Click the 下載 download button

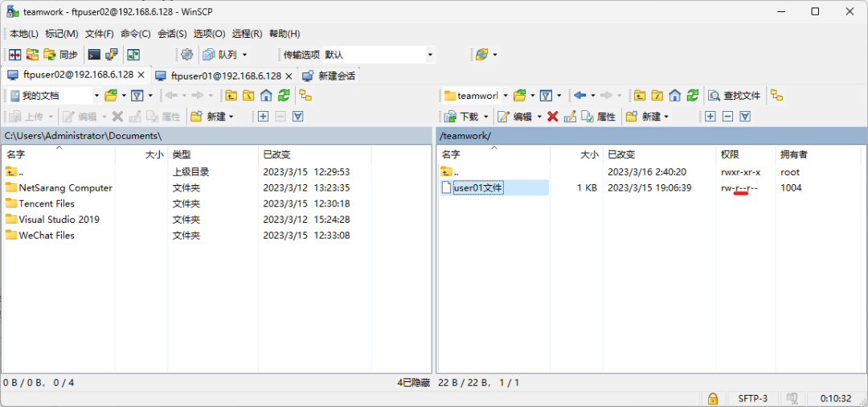click(x=461, y=117)
